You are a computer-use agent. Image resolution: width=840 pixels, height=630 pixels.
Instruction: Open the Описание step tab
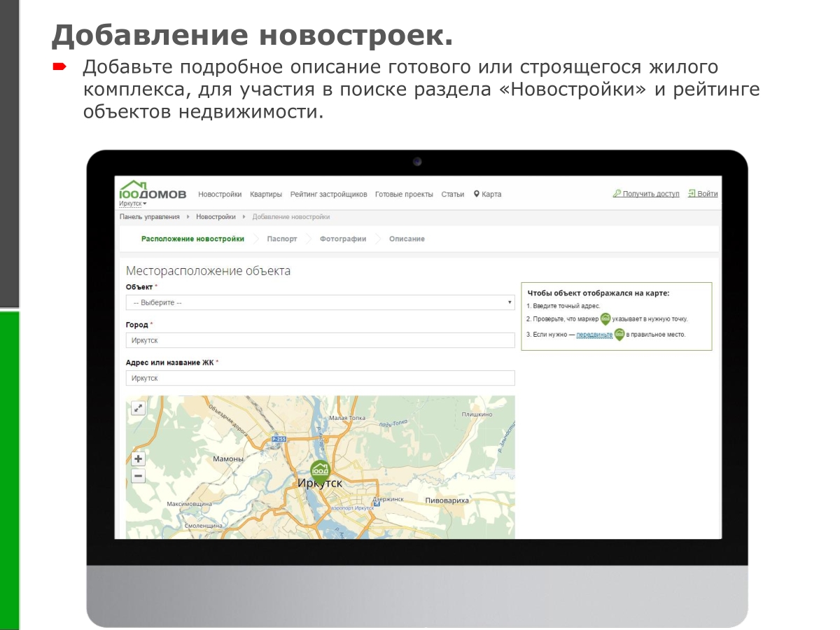407,239
